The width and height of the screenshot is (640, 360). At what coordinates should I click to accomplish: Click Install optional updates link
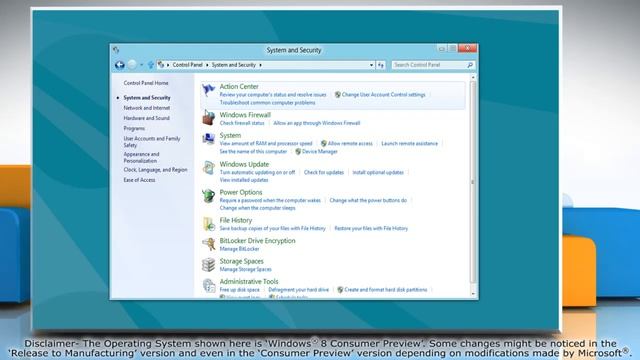378,172
